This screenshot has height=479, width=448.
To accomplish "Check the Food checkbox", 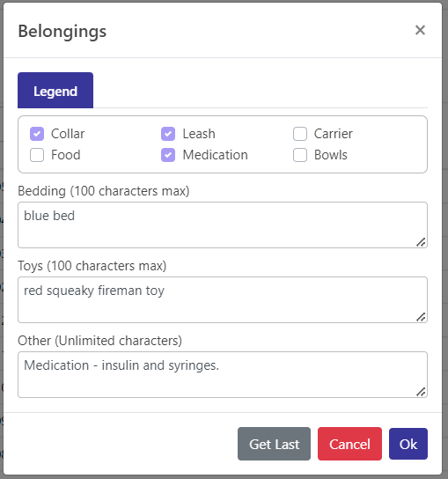I will click(37, 155).
